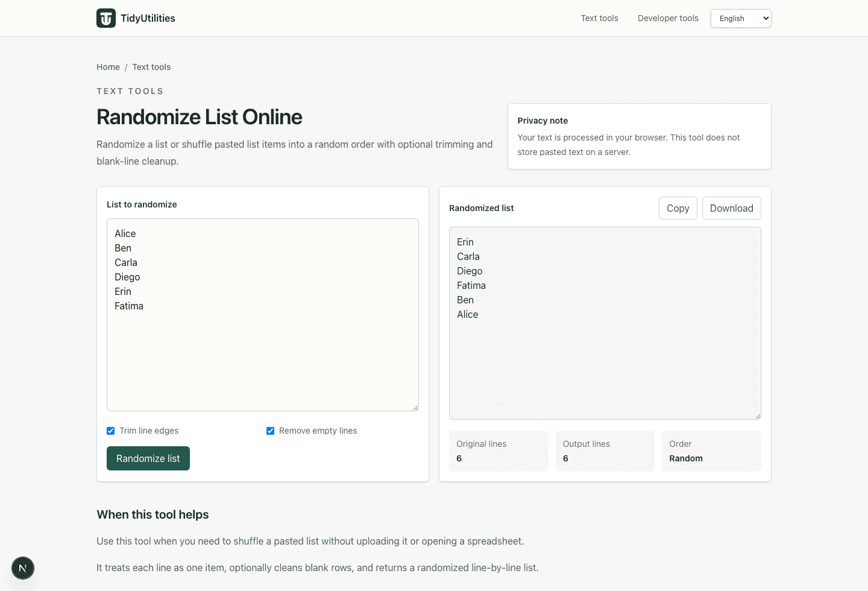
Task: Click the Original lines stat card
Action: coord(498,451)
